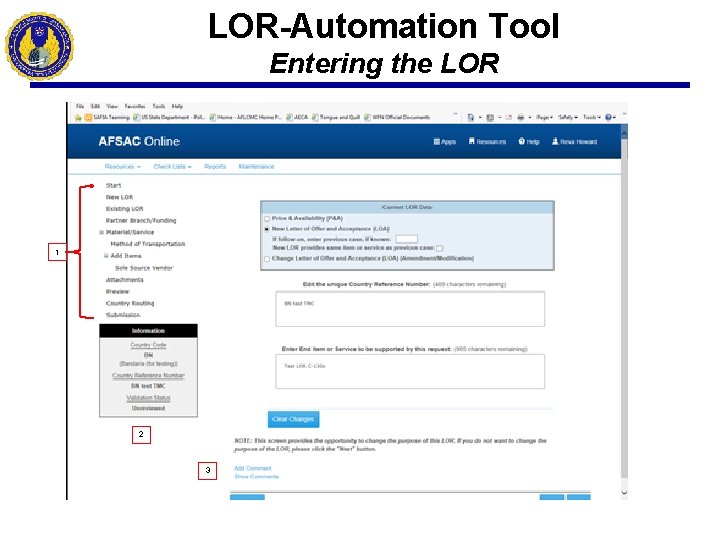The height and width of the screenshot is (540, 720).
Task: Click the previous case input field
Action: pos(407,239)
